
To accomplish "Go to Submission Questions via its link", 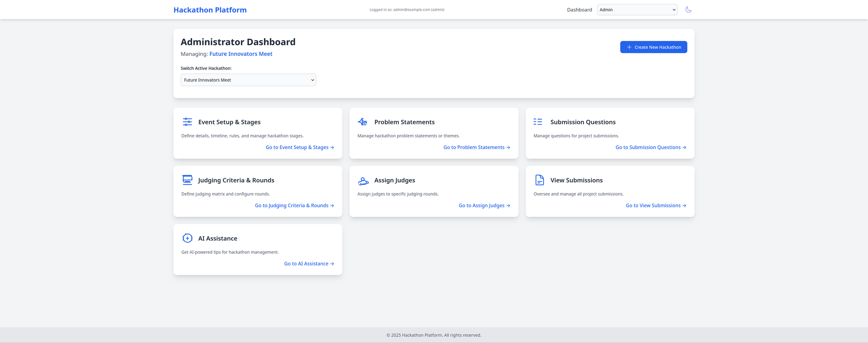I will 651,147.
